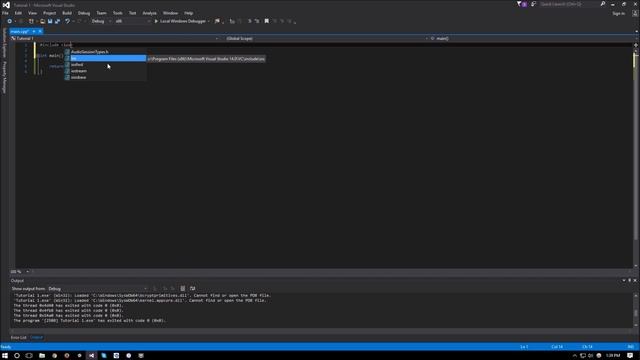
Task: Click the Navigate Backward toolbar icon
Action: click(x=9, y=21)
